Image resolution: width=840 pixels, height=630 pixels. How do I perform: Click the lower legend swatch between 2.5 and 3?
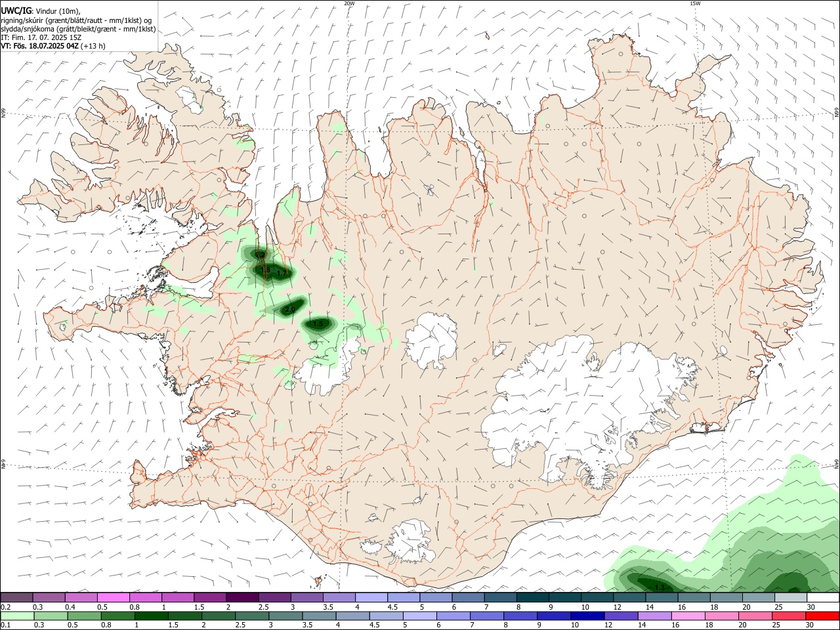click(x=252, y=616)
